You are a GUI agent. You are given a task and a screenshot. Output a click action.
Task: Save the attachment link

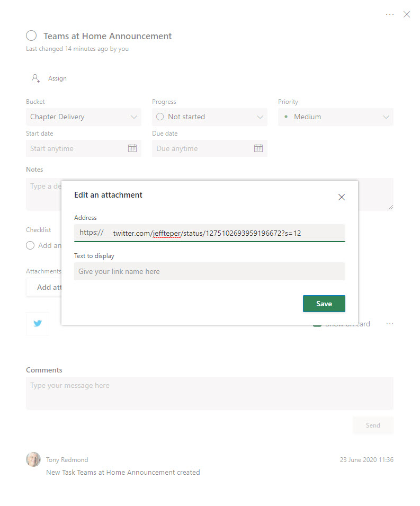324,304
